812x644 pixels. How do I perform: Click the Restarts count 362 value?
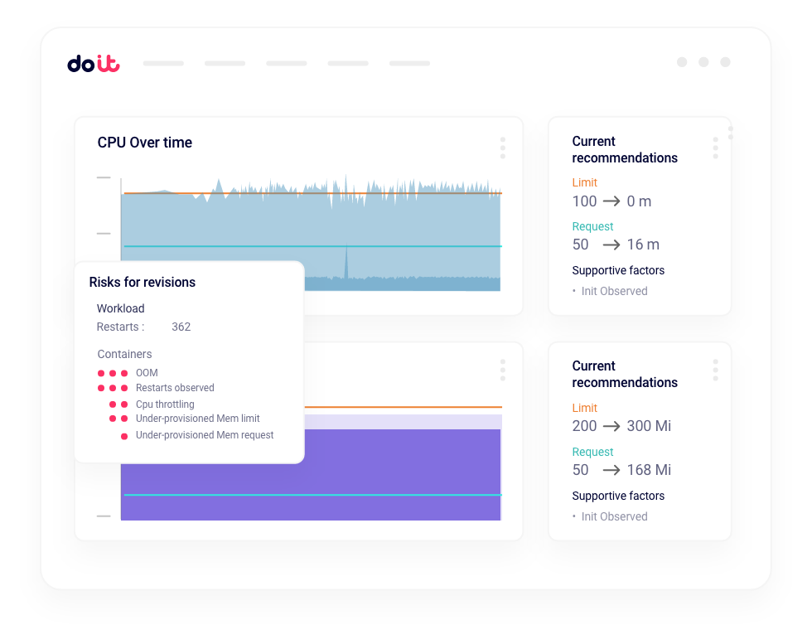pyautogui.click(x=181, y=327)
